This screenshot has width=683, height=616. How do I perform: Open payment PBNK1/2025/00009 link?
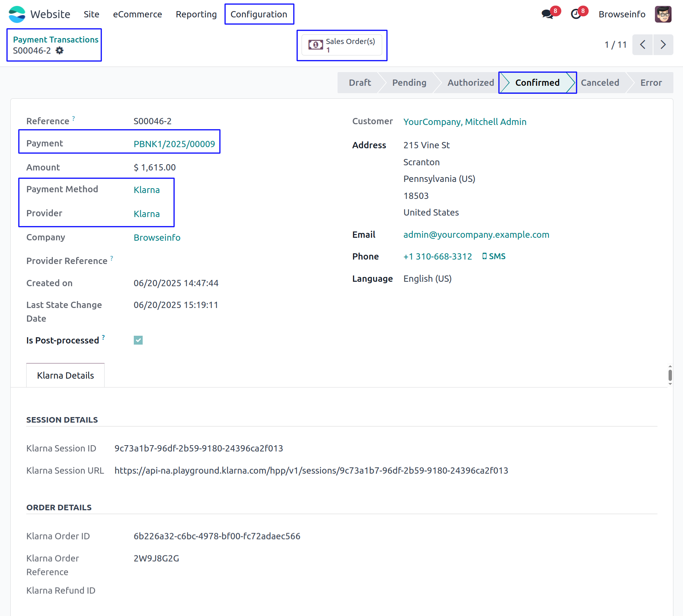coord(174,144)
